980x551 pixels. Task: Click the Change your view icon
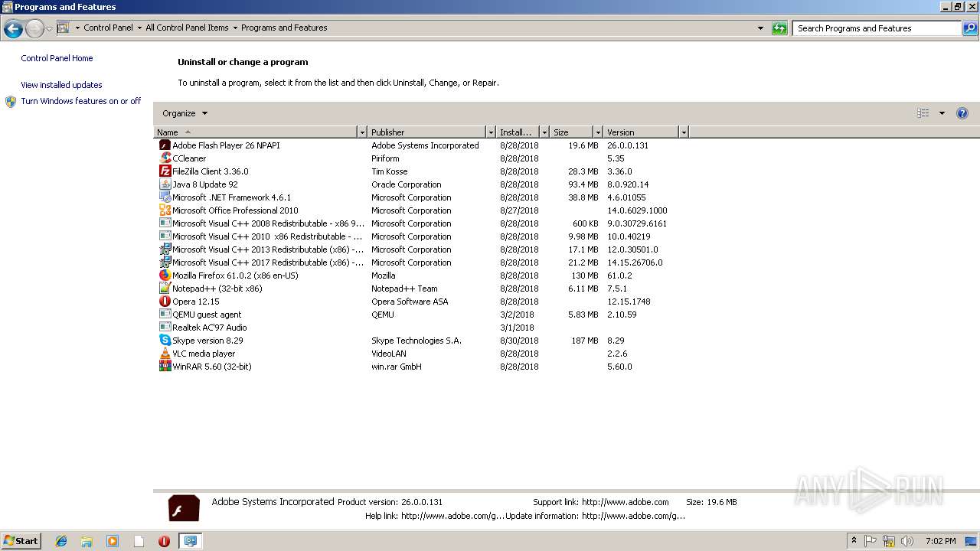[x=923, y=113]
